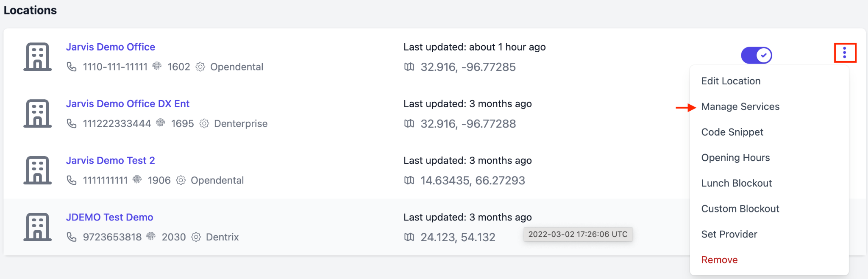The width and height of the screenshot is (868, 279).
Task: Select Code Snippet menu option
Action: 732,132
